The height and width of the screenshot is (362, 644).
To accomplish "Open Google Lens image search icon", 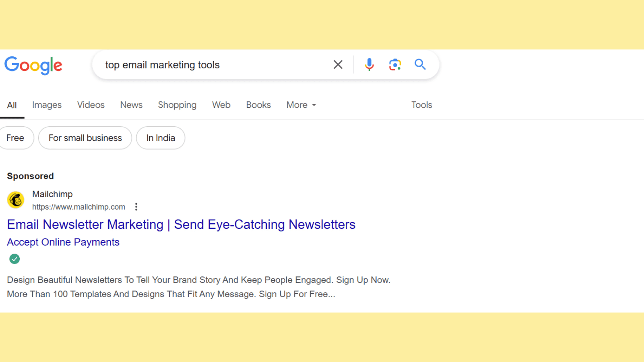I will click(395, 64).
